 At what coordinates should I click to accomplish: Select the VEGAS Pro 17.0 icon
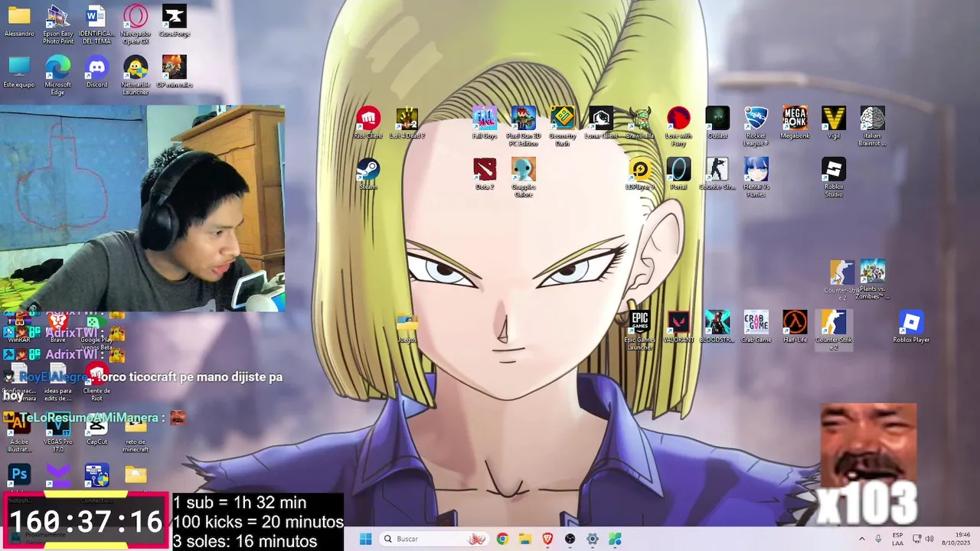[x=58, y=432]
